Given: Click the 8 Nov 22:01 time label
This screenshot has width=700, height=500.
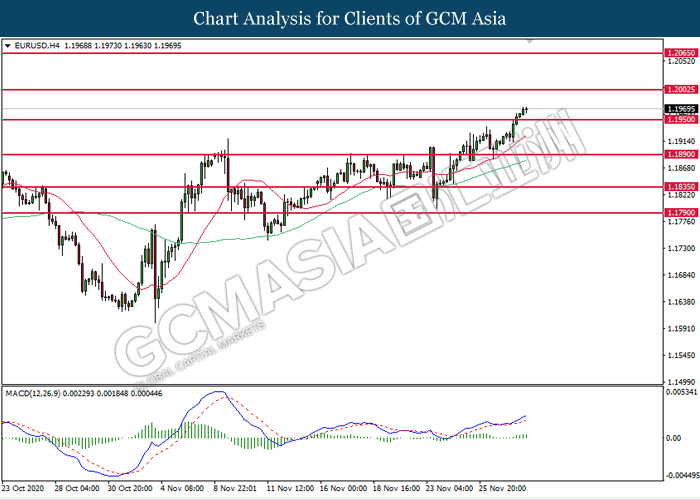Looking at the screenshot, I should pyautogui.click(x=235, y=488).
